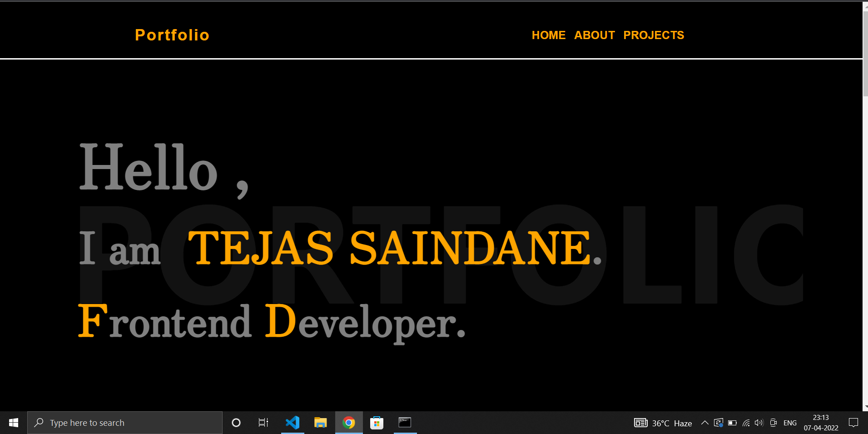
Task: Open the volume speaker icon
Action: (759, 423)
